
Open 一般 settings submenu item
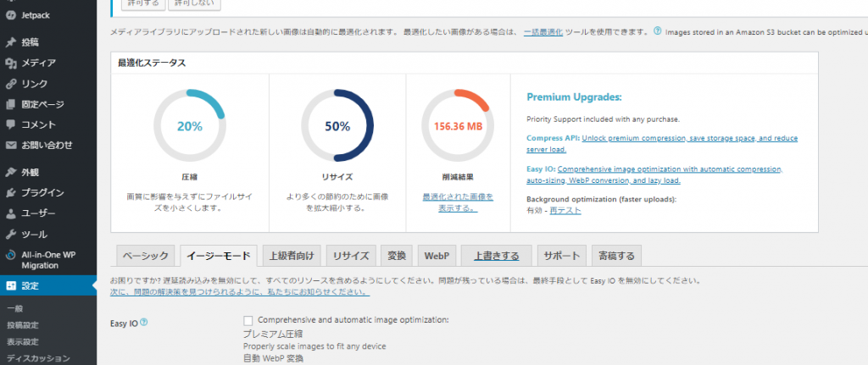click(15, 308)
